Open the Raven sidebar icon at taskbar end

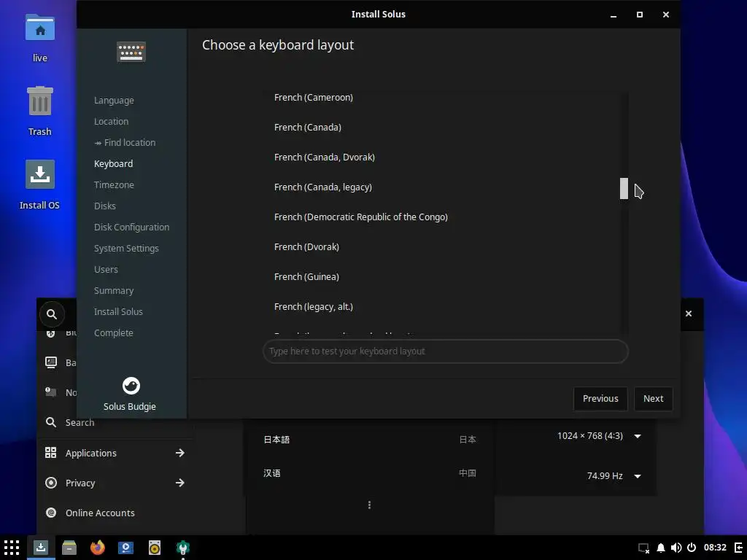pos(738,548)
